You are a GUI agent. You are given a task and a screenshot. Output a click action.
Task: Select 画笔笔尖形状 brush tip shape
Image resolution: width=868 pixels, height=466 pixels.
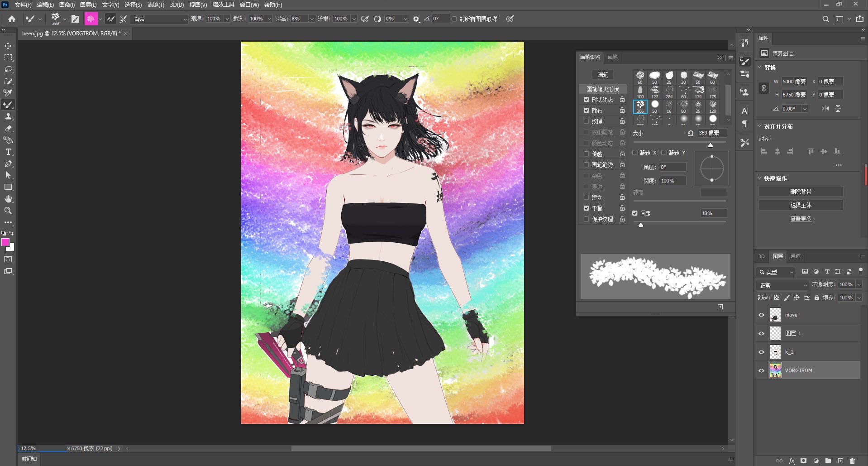pyautogui.click(x=603, y=89)
